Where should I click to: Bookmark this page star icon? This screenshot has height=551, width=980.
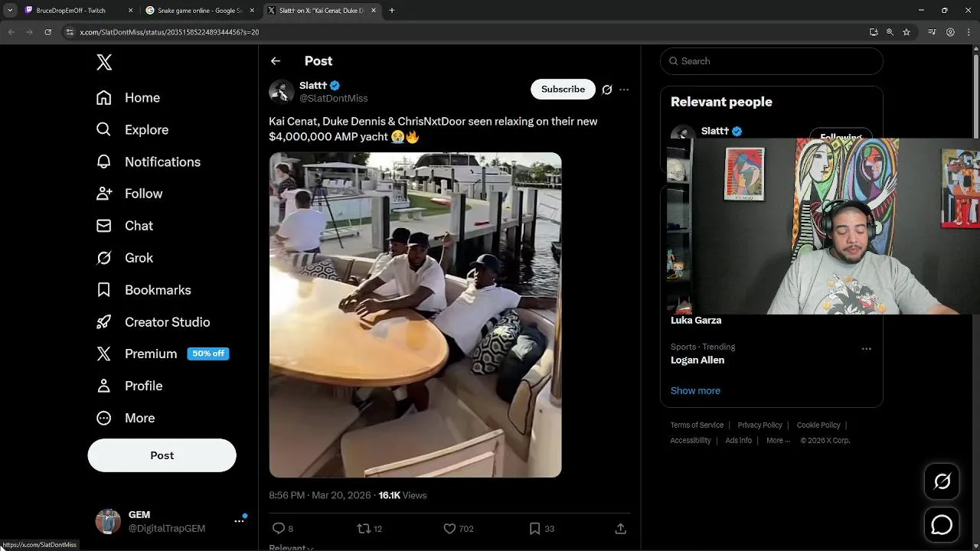pyautogui.click(x=906, y=32)
